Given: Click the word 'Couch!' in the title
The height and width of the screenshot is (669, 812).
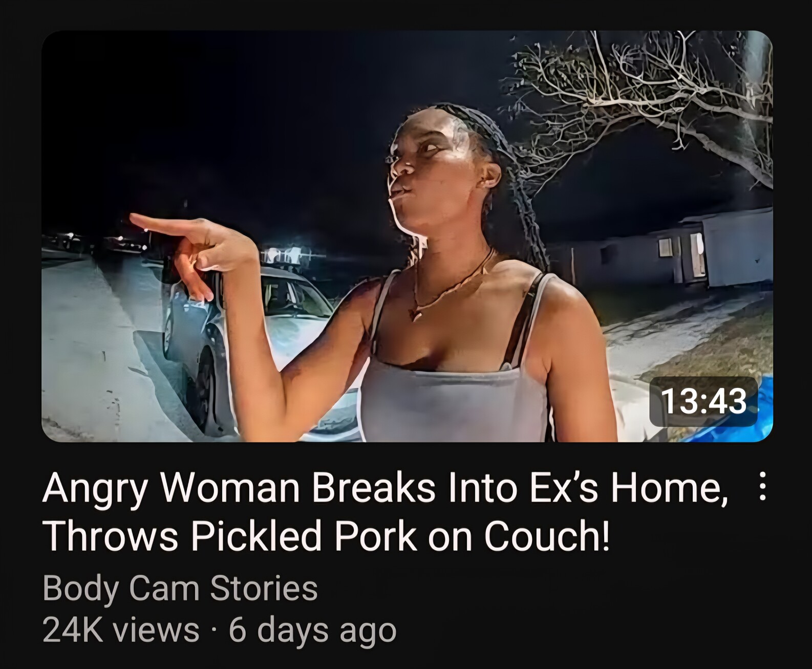Looking at the screenshot, I should click(x=547, y=536).
